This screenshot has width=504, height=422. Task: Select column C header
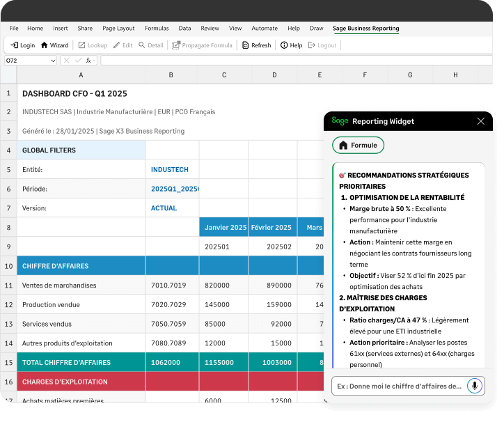(224, 75)
